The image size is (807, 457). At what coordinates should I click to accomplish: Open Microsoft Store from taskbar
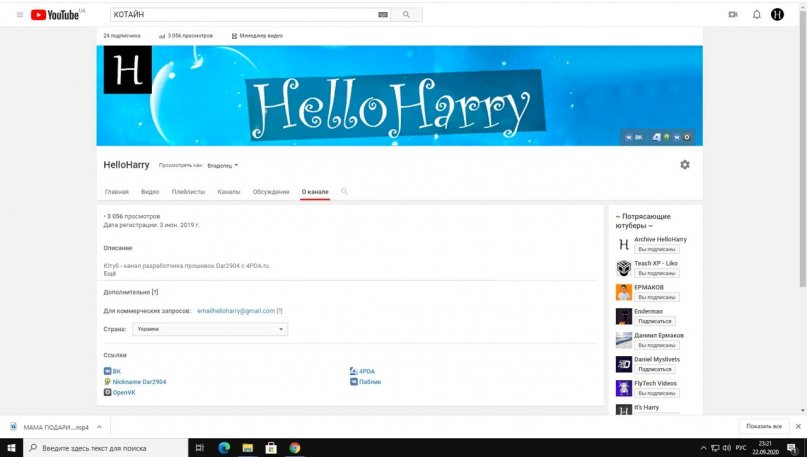(x=271, y=448)
